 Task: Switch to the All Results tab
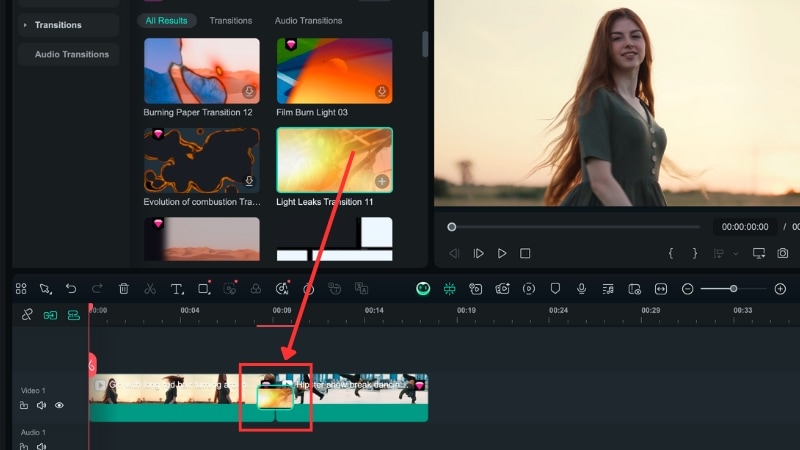click(166, 20)
